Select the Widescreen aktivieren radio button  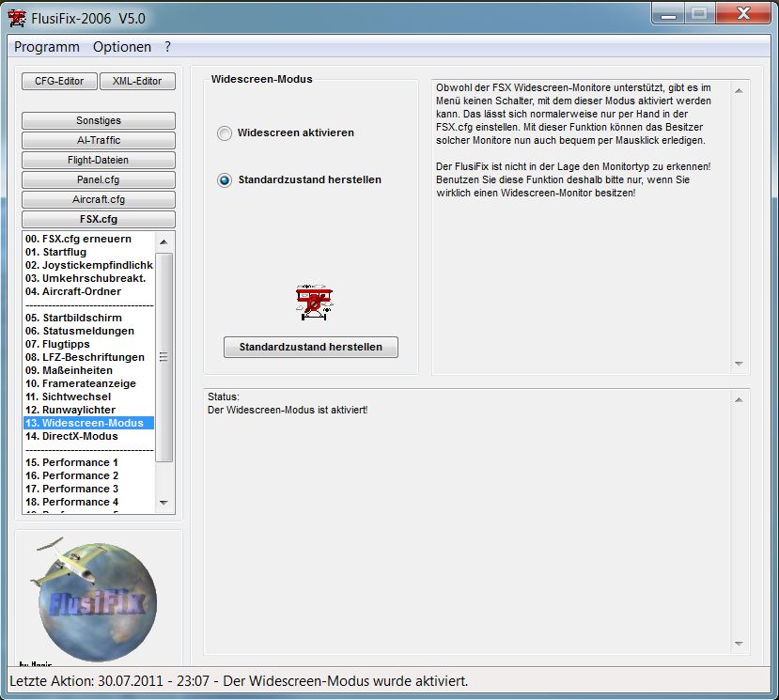(225, 133)
